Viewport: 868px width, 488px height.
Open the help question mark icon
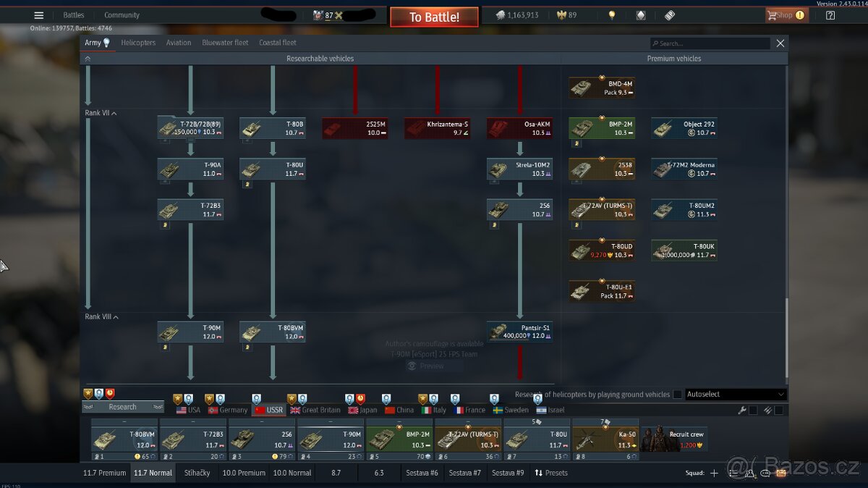click(830, 15)
